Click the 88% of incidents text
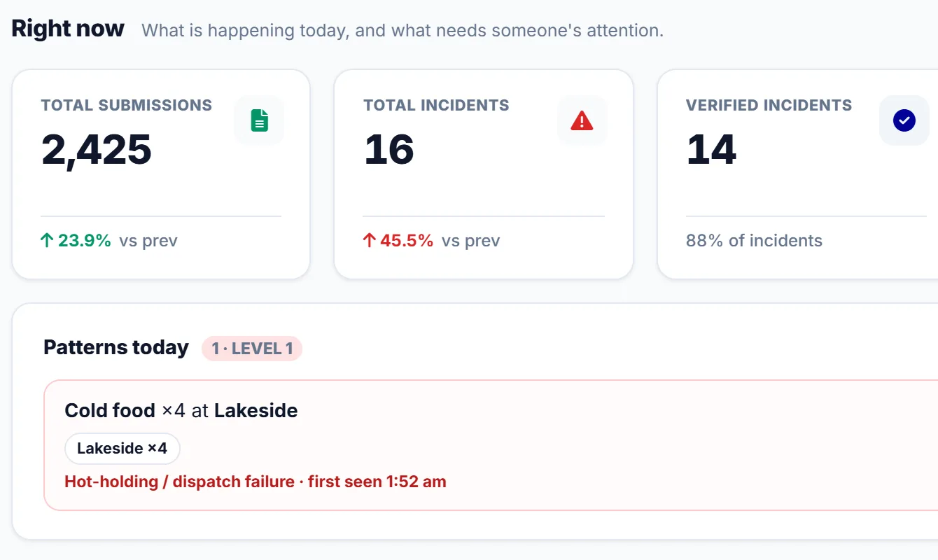 (x=754, y=241)
